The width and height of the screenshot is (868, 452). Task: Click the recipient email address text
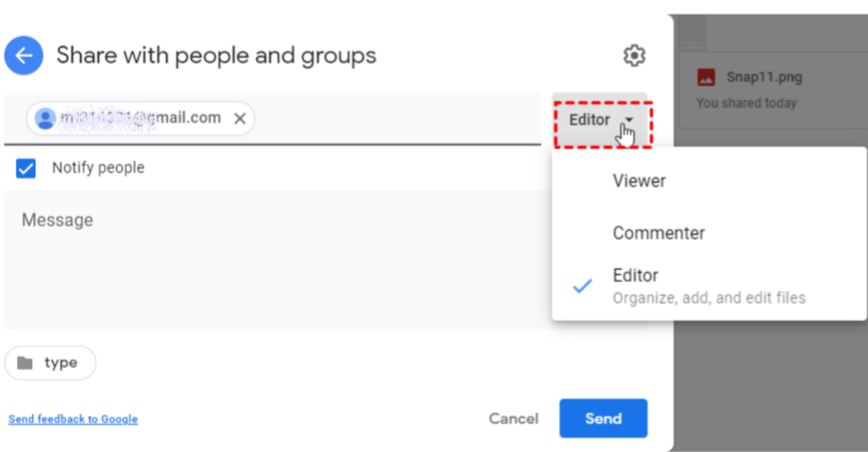[x=141, y=118]
